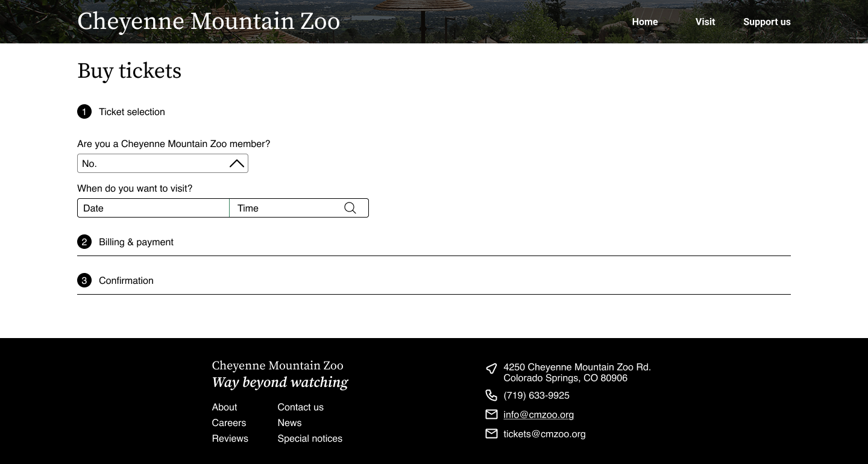Viewport: 868px width, 464px height.
Task: Open the Support us navigation item
Action: click(x=767, y=22)
